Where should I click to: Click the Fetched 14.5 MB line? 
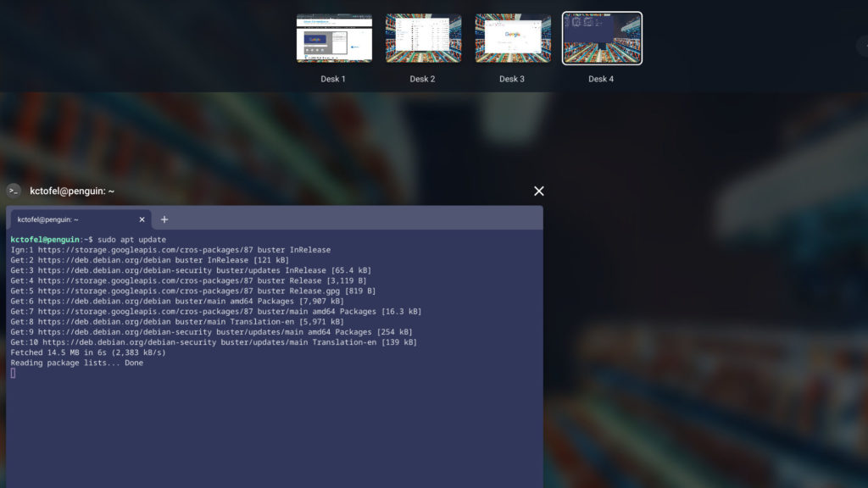(88, 352)
